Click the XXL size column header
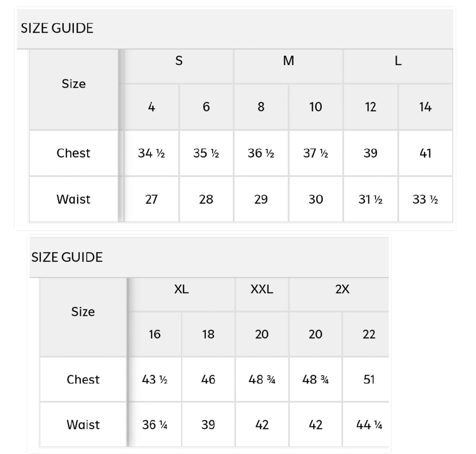 [x=262, y=289]
